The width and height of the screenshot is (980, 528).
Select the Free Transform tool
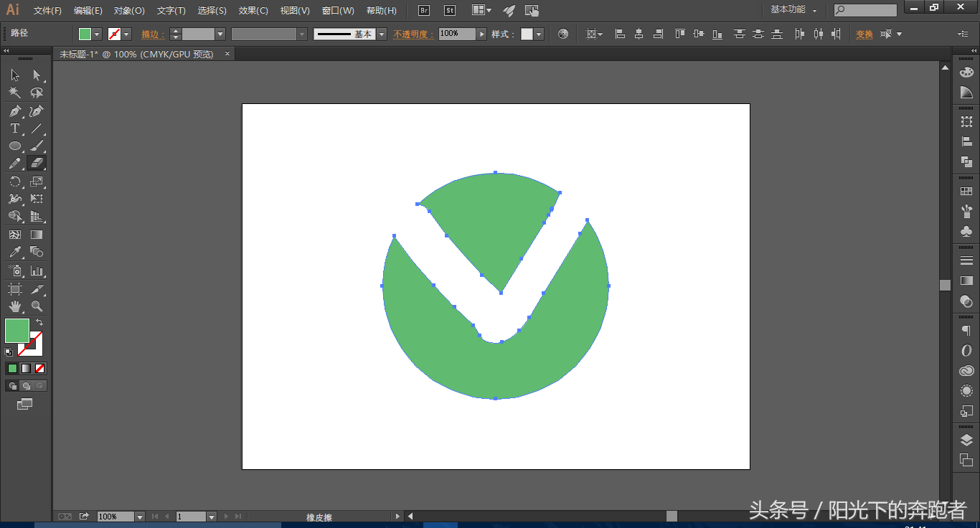[37, 199]
